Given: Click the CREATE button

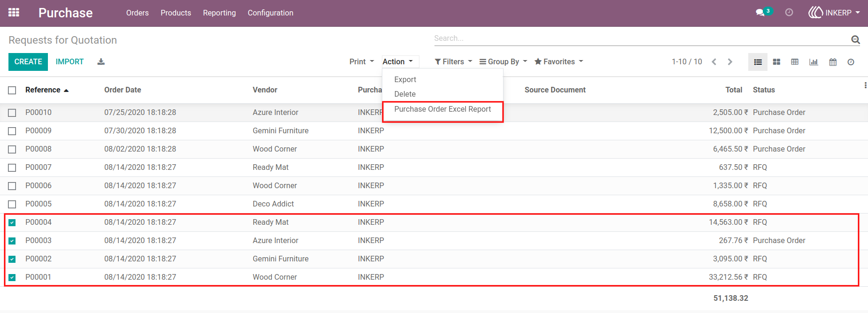Looking at the screenshot, I should click(28, 61).
